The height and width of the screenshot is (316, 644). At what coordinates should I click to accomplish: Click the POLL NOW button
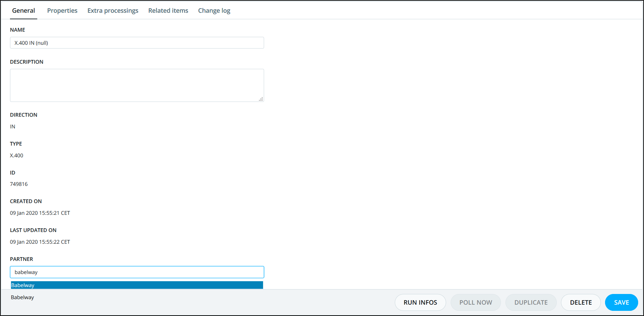coord(475,302)
